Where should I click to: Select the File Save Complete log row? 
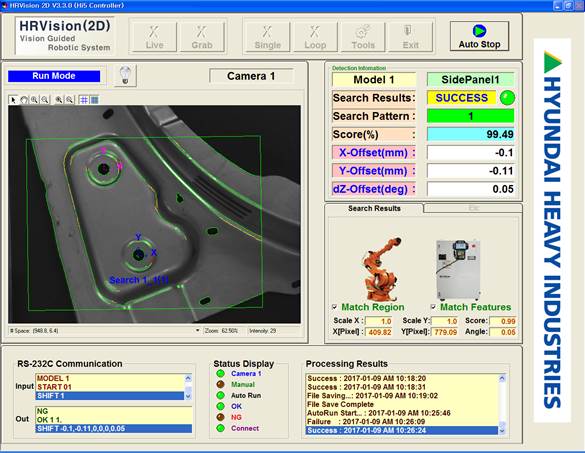click(x=402, y=404)
